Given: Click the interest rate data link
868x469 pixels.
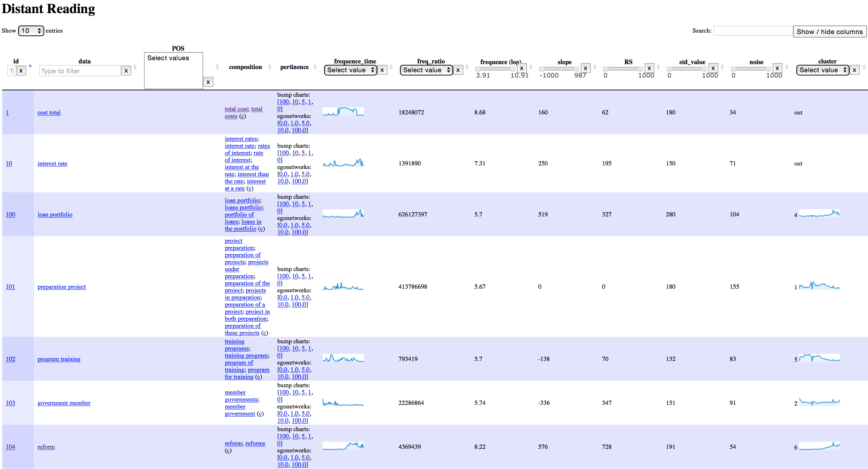Looking at the screenshot, I should 52,163.
